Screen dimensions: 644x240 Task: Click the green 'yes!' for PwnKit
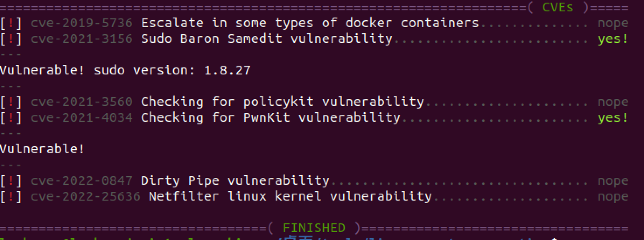point(613,117)
